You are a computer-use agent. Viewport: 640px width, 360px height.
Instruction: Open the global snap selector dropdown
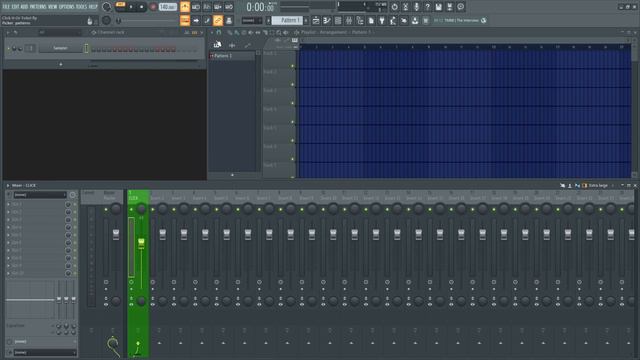tap(251, 20)
